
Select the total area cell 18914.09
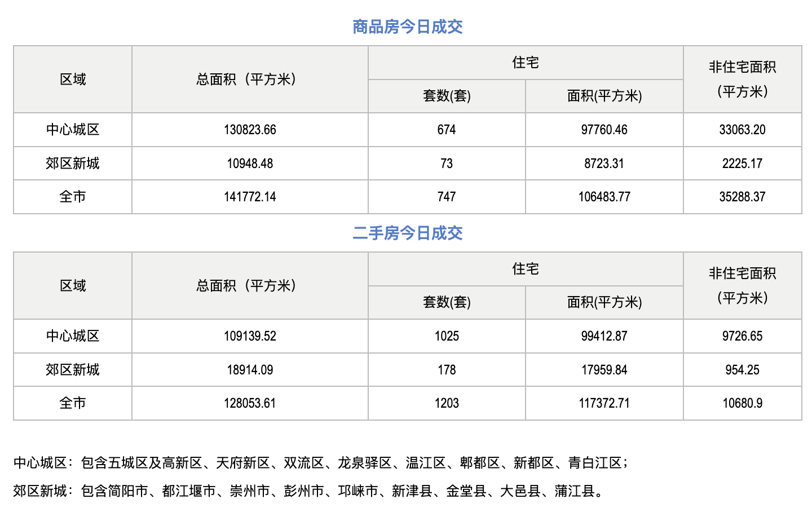pos(250,370)
